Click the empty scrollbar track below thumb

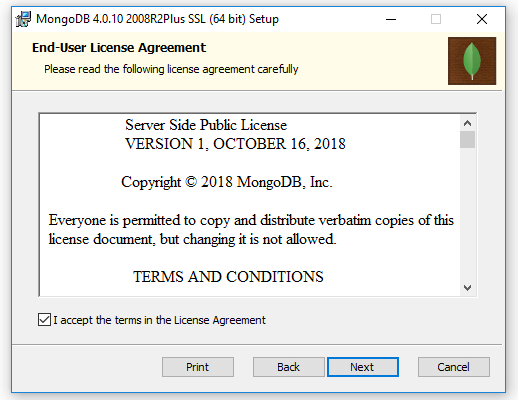(467, 213)
